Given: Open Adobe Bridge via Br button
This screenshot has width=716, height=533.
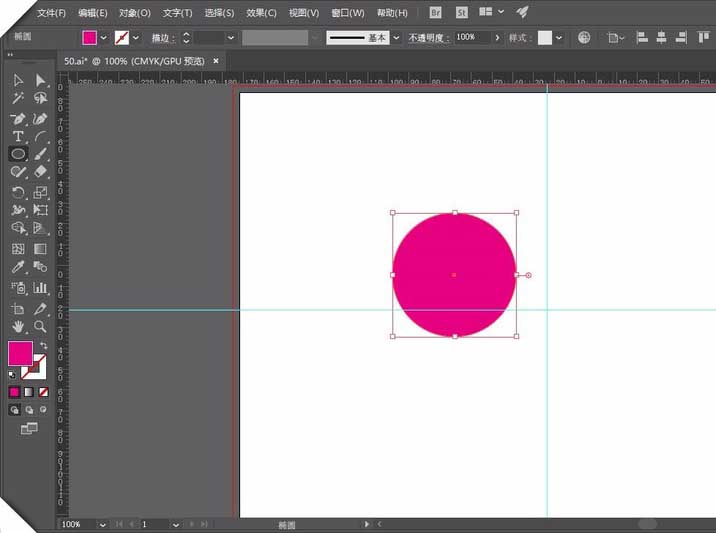Looking at the screenshot, I should [435, 12].
